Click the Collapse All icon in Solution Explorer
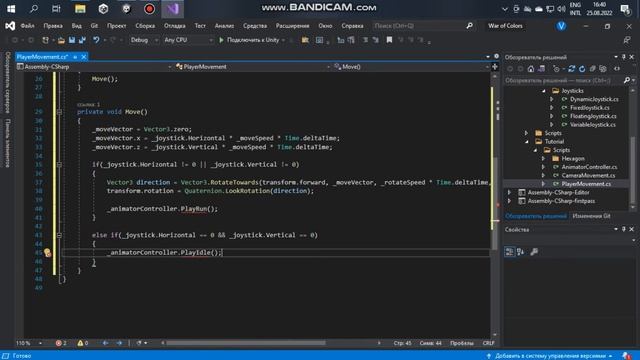This screenshot has height=360, width=640. coord(593,69)
